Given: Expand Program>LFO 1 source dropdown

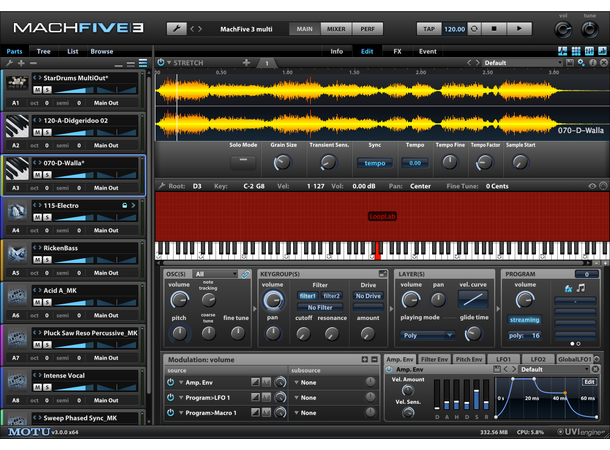Looking at the screenshot, I should [x=181, y=397].
